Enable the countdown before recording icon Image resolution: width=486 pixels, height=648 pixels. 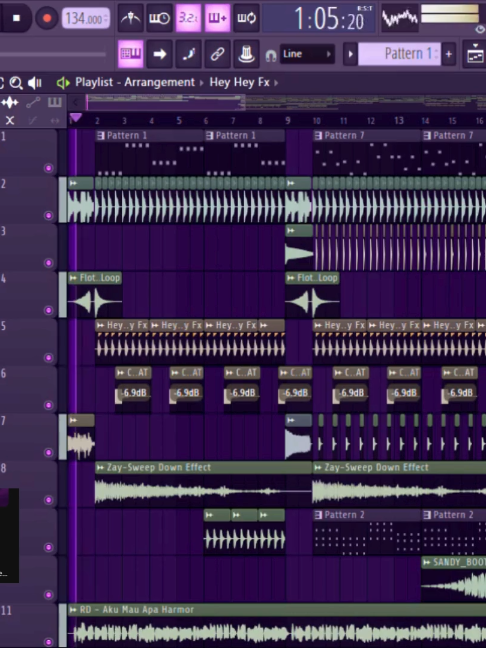click(x=188, y=18)
